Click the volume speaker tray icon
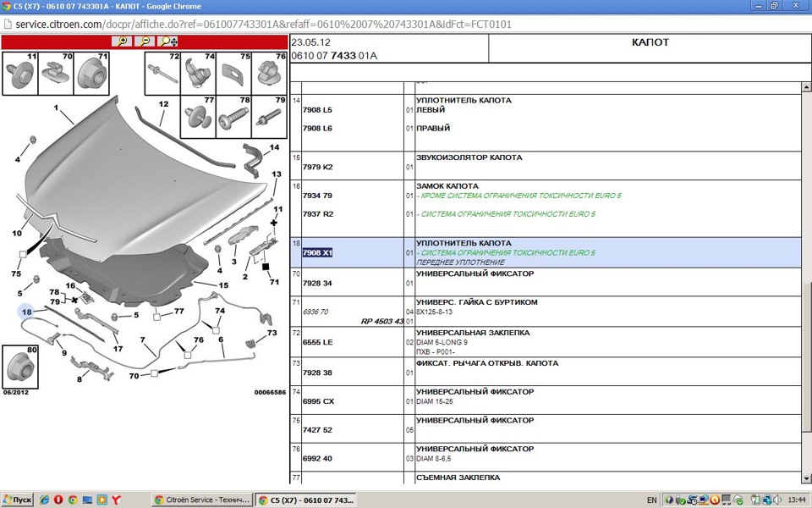This screenshot has height=508, width=812. pos(776,500)
